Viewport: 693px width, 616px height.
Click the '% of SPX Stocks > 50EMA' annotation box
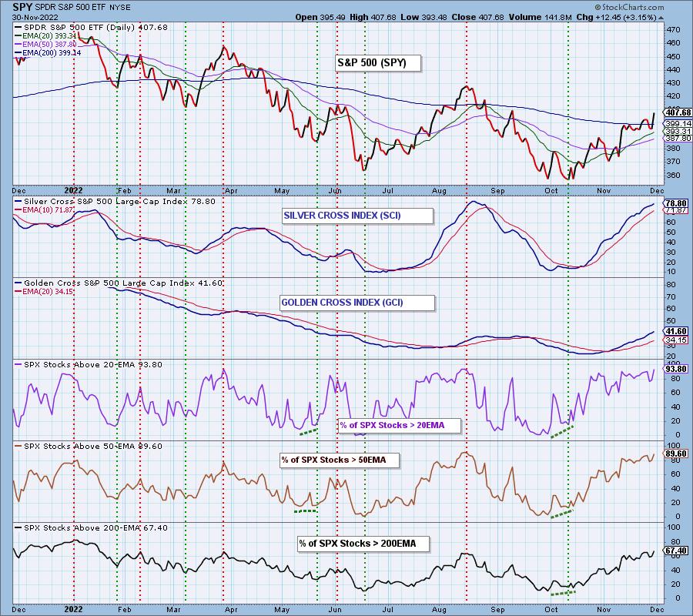340,460
